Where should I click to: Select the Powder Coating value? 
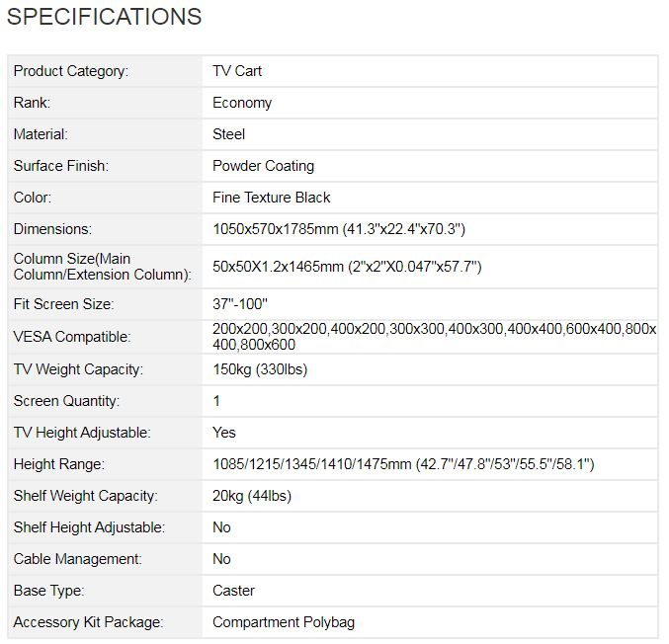pos(263,166)
